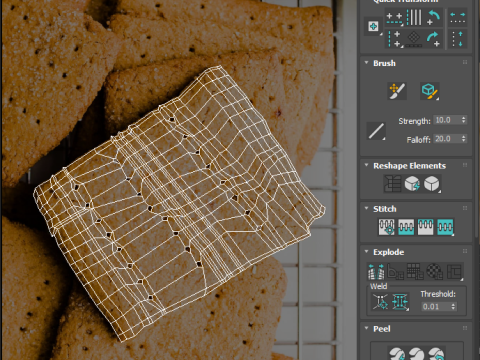The image size is (480, 360).
Task: Click the linear align icon with three vertical bars
Action: click(414, 18)
